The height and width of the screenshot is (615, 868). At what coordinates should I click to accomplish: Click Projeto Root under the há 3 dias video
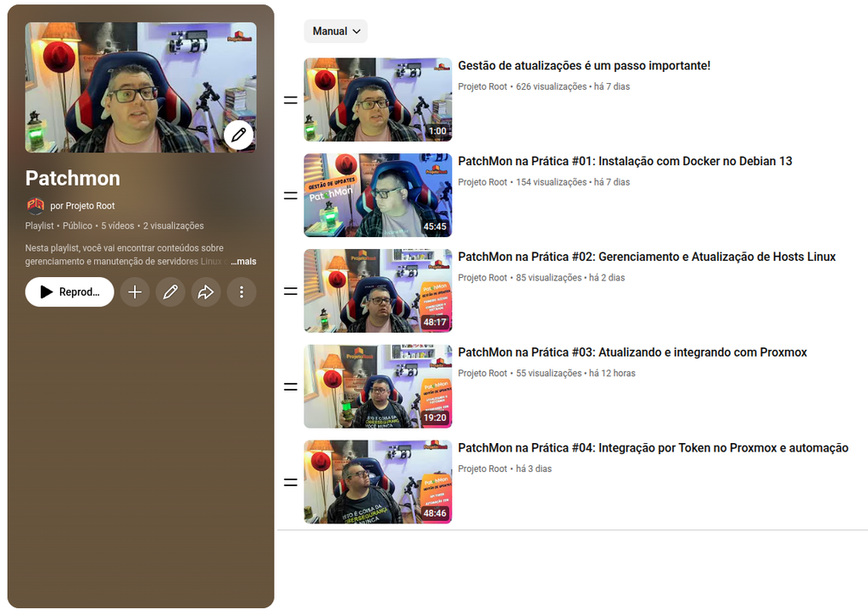point(482,469)
